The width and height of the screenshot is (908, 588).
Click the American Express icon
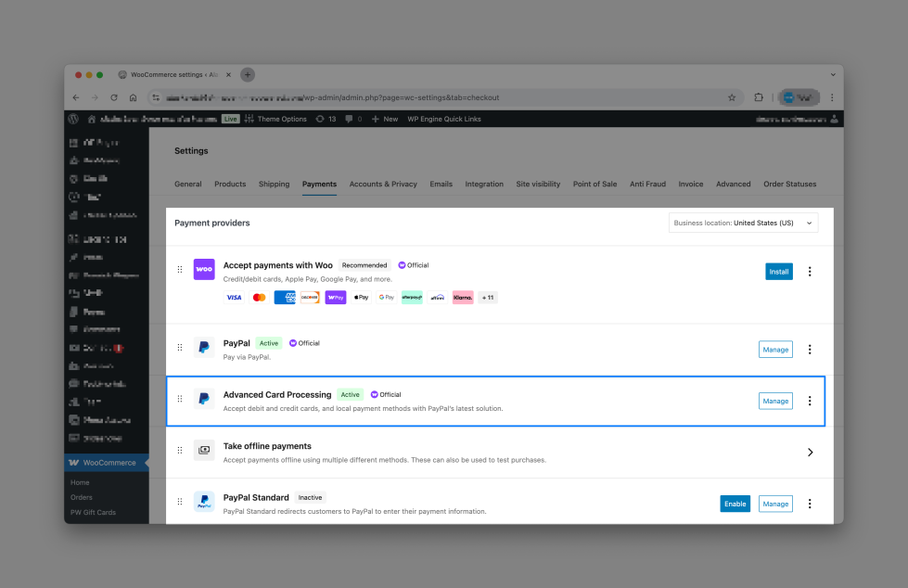pos(285,298)
